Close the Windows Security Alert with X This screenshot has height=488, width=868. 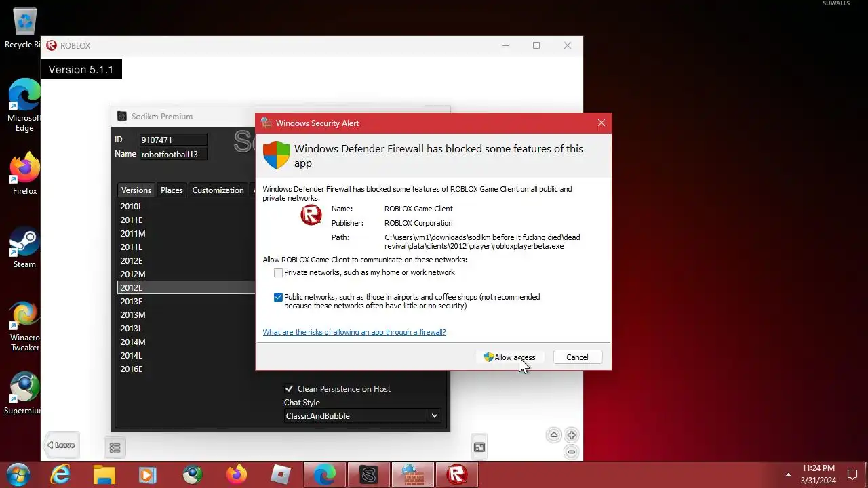(601, 123)
